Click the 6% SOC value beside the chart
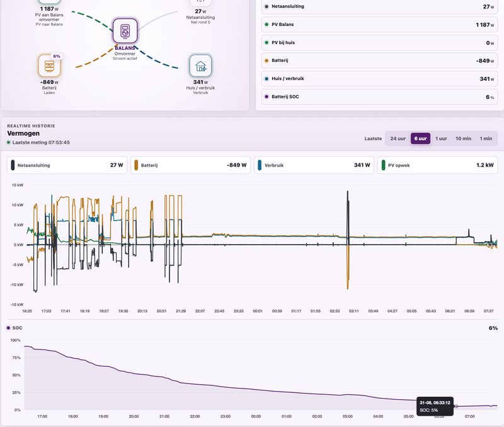The width and height of the screenshot is (504, 427). [493, 328]
